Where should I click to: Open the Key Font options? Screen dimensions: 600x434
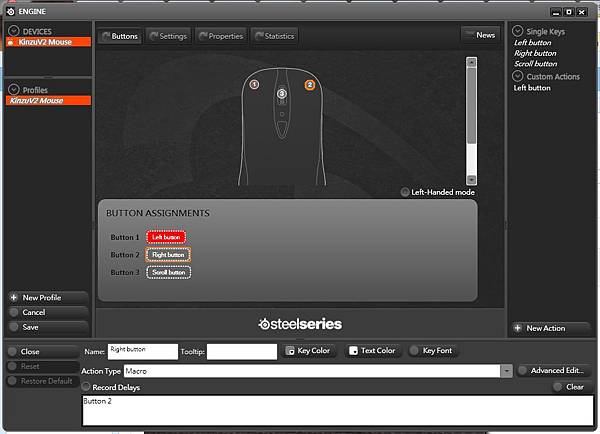coord(433,351)
